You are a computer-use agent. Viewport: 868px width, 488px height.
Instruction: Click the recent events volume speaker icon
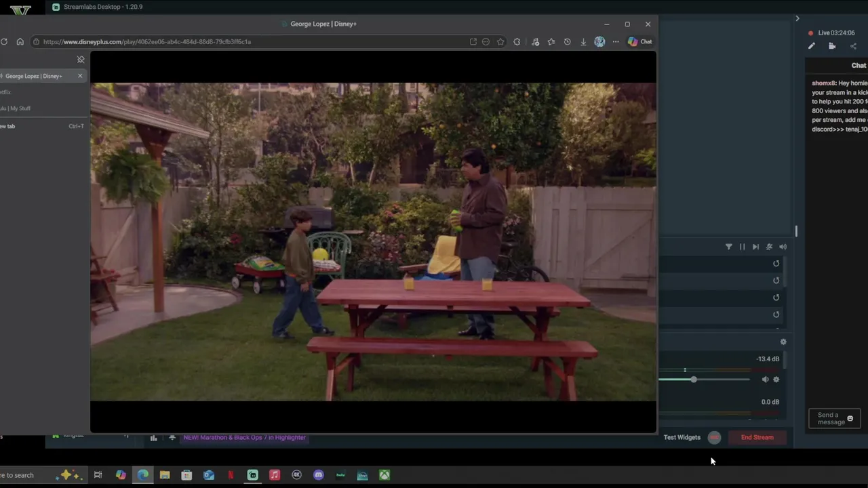[783, 247]
